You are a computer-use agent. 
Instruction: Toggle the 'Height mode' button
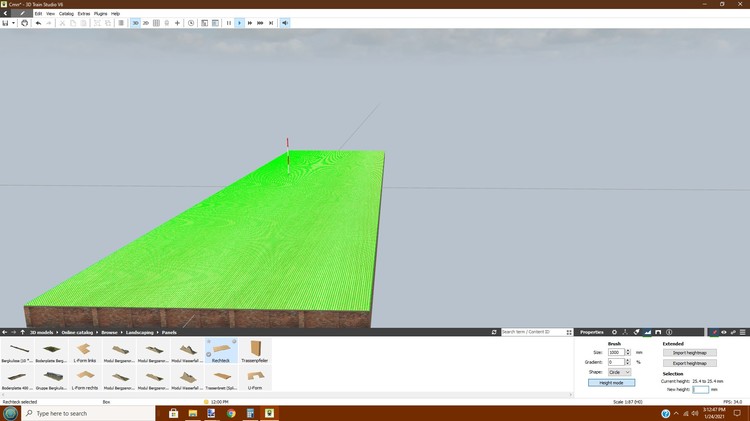click(611, 383)
